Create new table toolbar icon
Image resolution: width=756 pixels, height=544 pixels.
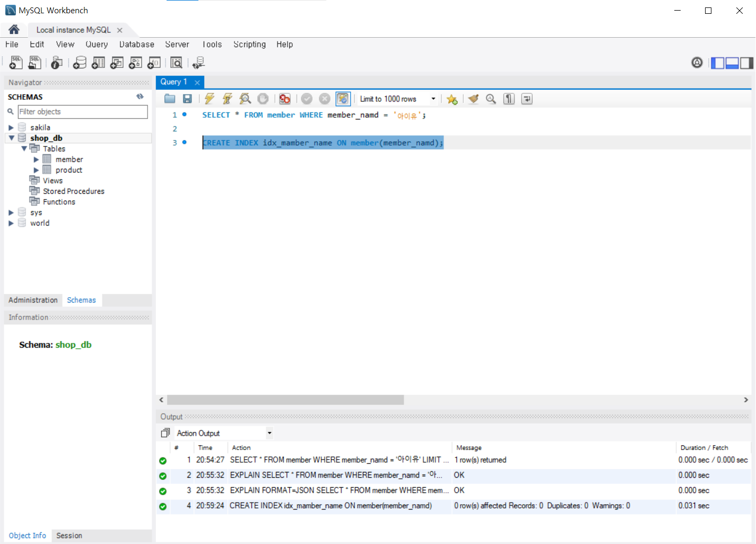(98, 63)
